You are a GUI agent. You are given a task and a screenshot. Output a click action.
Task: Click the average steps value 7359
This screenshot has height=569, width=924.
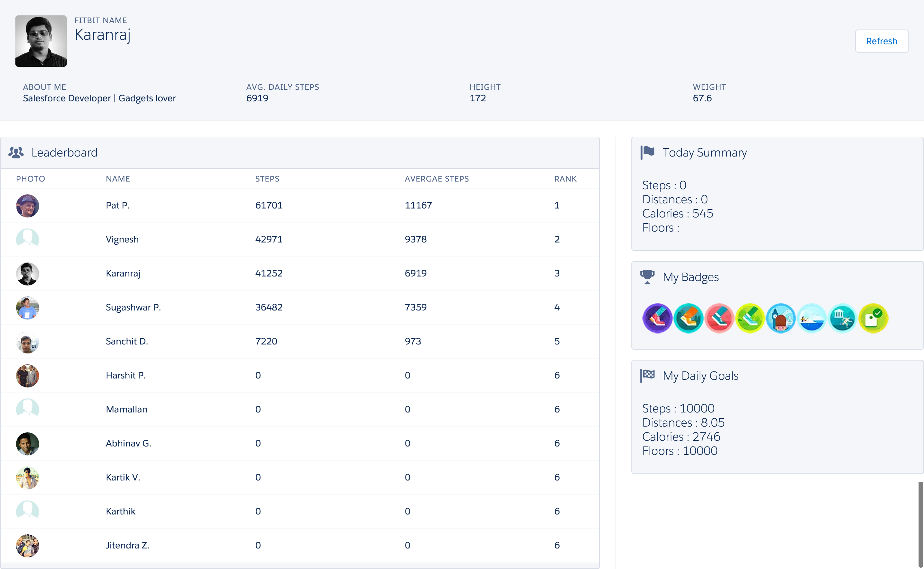[x=415, y=308]
